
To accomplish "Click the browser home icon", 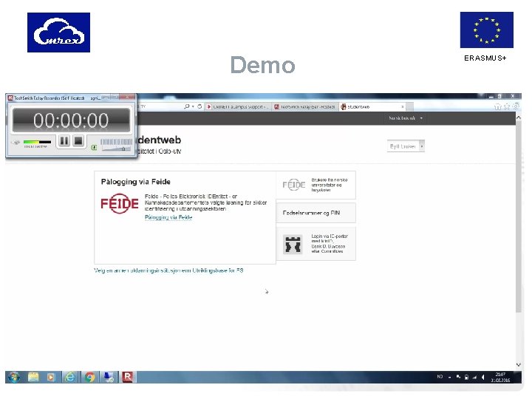I will [x=497, y=106].
